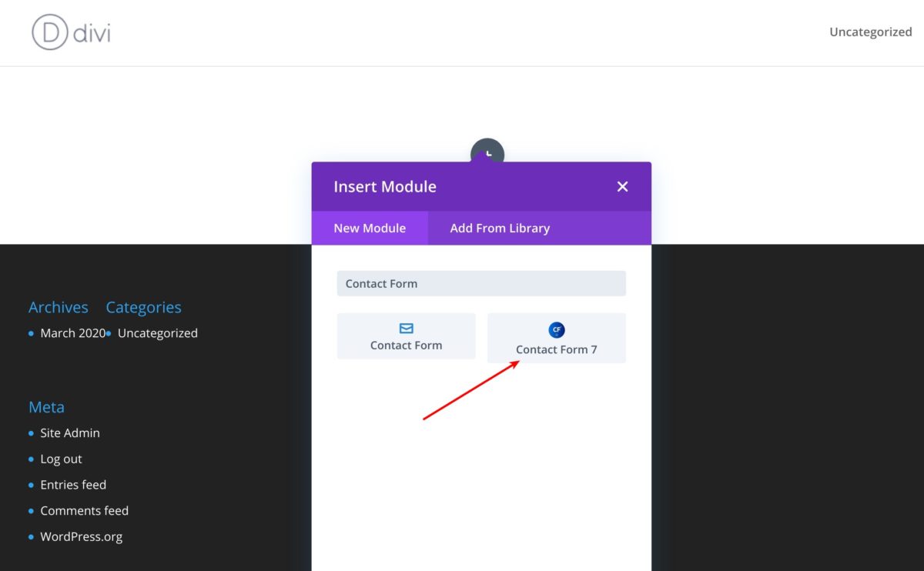Viewport: 924px width, 571px height.
Task: Switch to the Add From Library tab
Action: 500,228
